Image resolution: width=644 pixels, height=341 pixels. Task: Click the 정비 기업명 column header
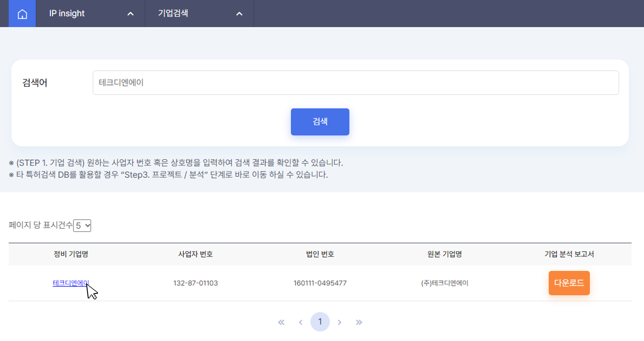[71, 254]
